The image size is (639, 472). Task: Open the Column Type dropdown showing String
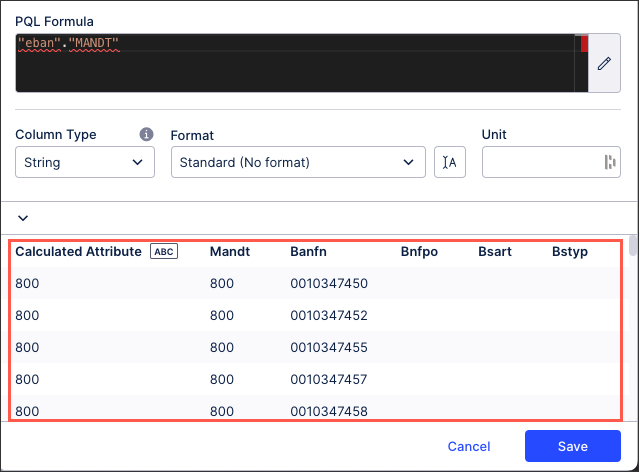pyautogui.click(x=85, y=162)
